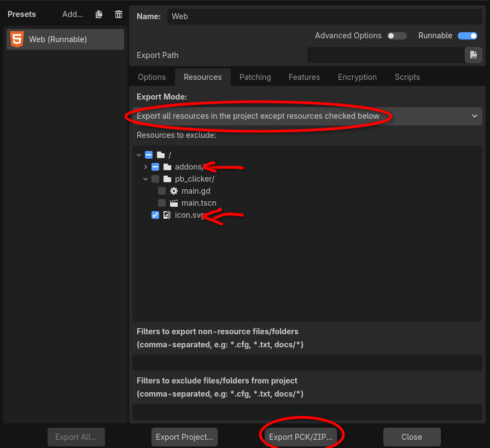Select the Web (Runnable) preset
Image resolution: width=490 pixels, height=448 pixels.
coord(65,39)
